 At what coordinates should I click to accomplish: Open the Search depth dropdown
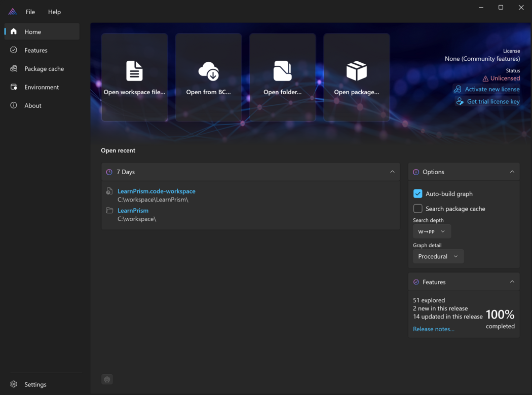point(432,231)
